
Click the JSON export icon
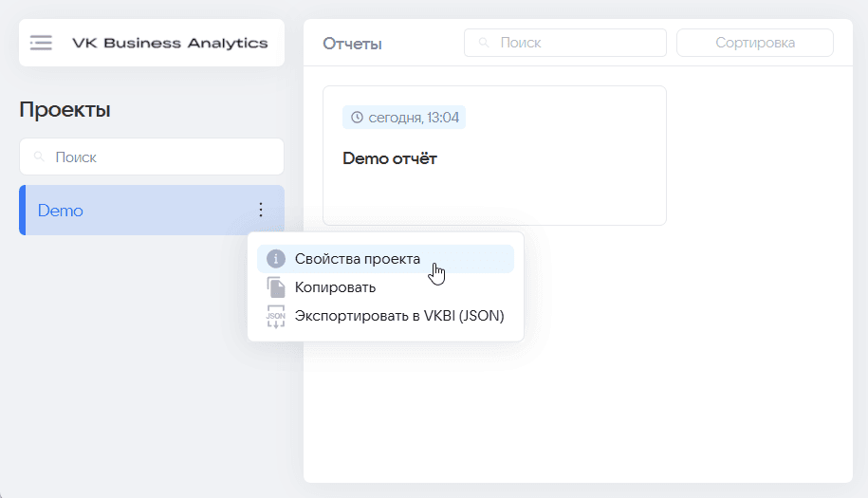pos(276,316)
